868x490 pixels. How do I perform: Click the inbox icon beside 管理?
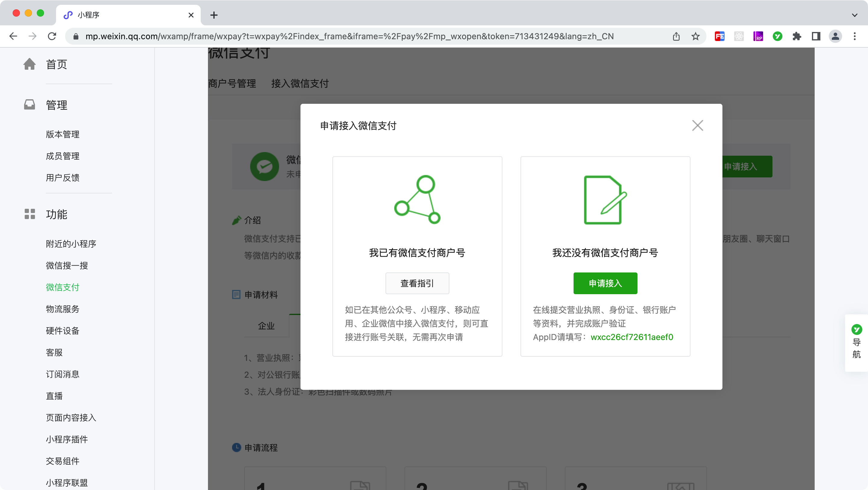coord(29,104)
